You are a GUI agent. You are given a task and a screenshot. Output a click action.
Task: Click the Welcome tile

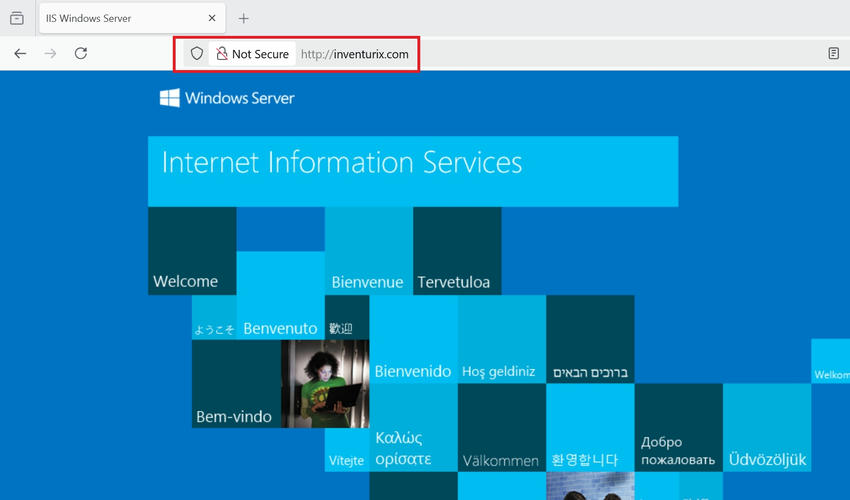(192, 251)
